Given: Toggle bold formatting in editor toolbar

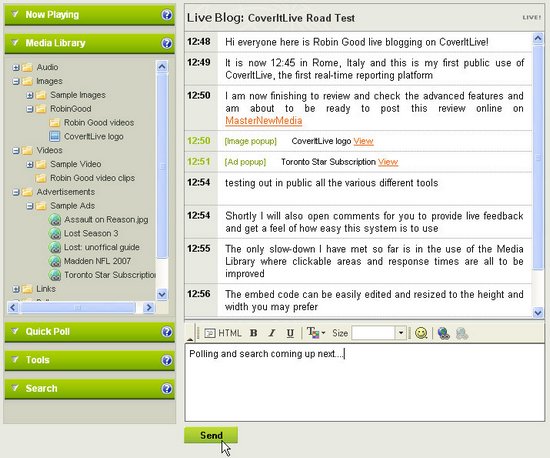Looking at the screenshot, I should point(254,333).
